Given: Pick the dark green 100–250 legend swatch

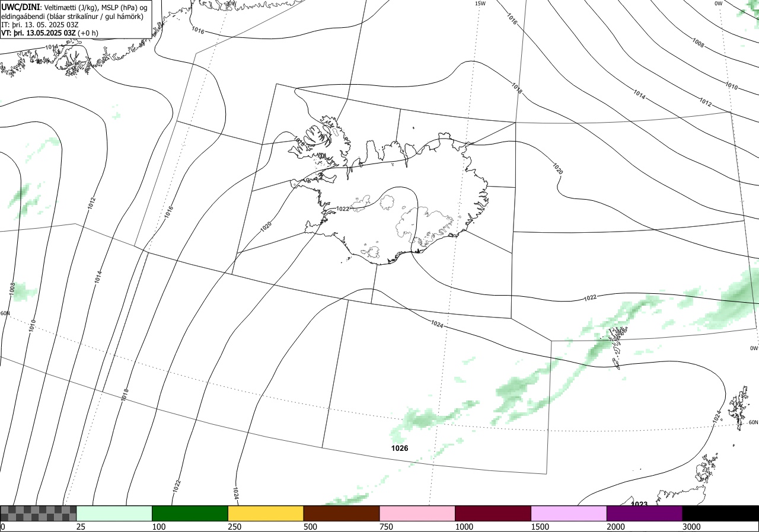Looking at the screenshot, I should pyautogui.click(x=190, y=513).
